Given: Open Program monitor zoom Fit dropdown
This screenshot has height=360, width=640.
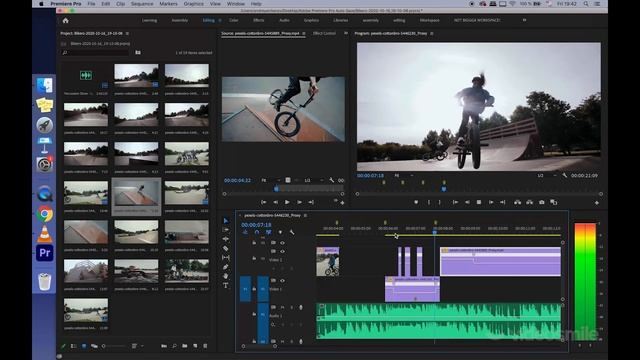Looking at the screenshot, I should pyautogui.click(x=404, y=176).
